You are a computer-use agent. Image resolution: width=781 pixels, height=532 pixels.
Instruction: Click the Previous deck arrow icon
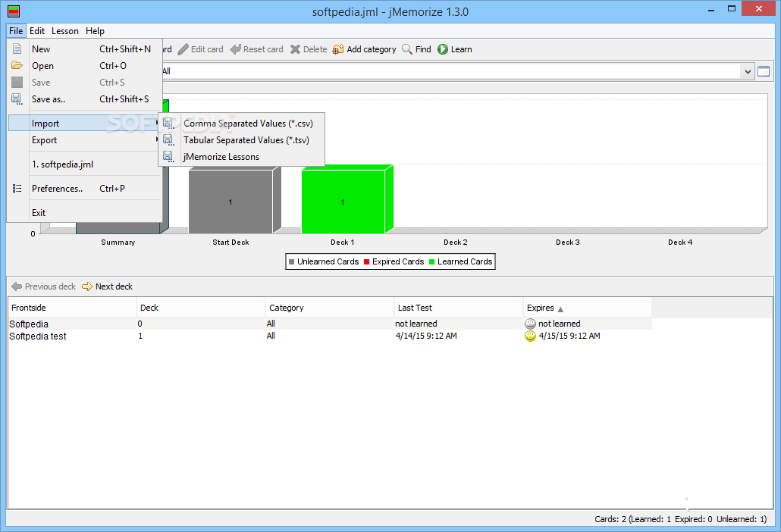coord(17,286)
